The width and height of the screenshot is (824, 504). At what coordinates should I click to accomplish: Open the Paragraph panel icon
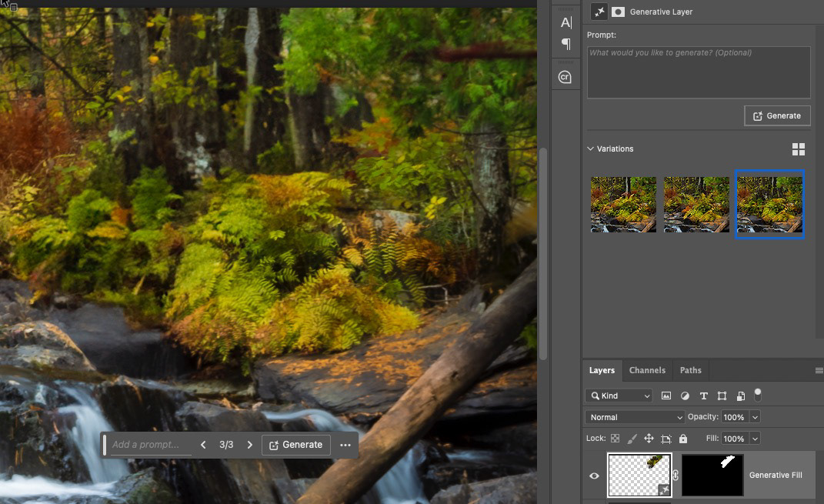pyautogui.click(x=566, y=44)
